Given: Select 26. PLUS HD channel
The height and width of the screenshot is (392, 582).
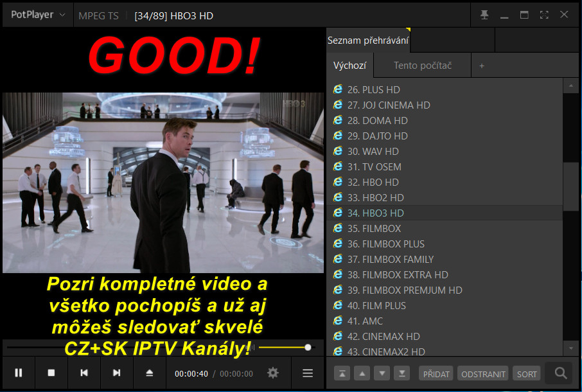Looking at the screenshot, I should tap(445, 89).
